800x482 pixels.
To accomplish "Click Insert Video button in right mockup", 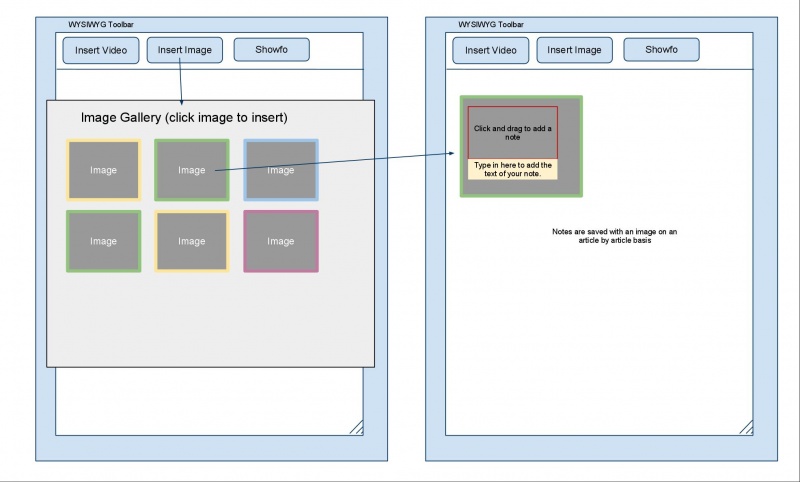I will pyautogui.click(x=491, y=50).
